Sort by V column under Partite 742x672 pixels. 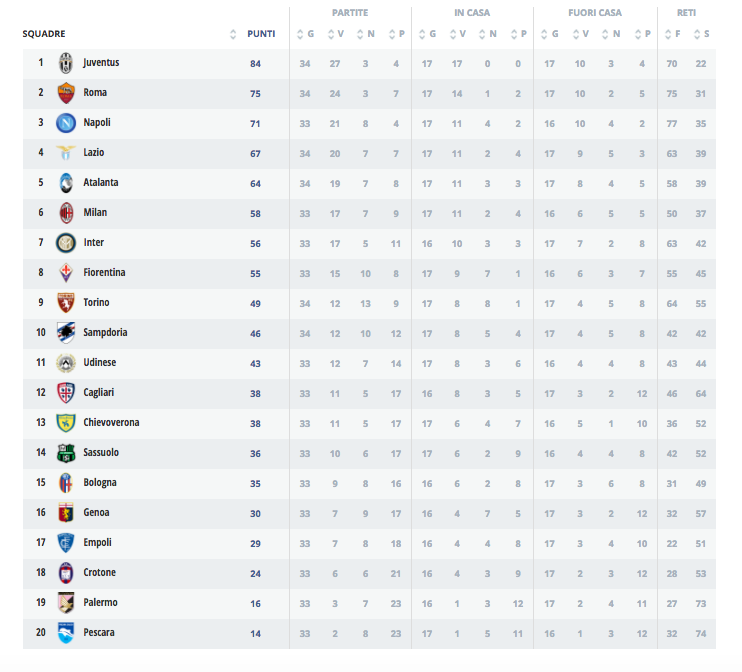pyautogui.click(x=330, y=34)
